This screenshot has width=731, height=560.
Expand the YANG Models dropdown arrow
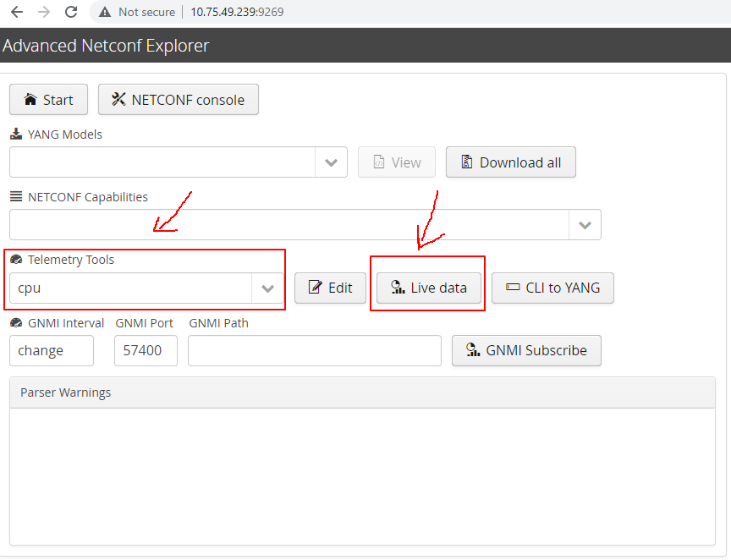point(331,162)
